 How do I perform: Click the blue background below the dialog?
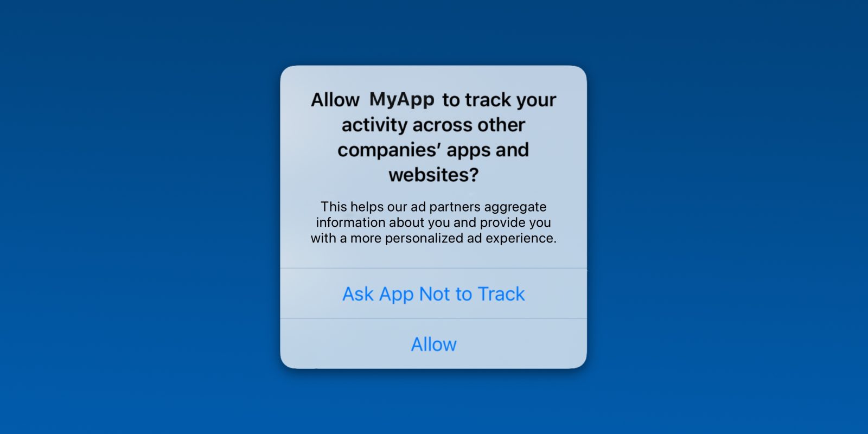point(433,401)
